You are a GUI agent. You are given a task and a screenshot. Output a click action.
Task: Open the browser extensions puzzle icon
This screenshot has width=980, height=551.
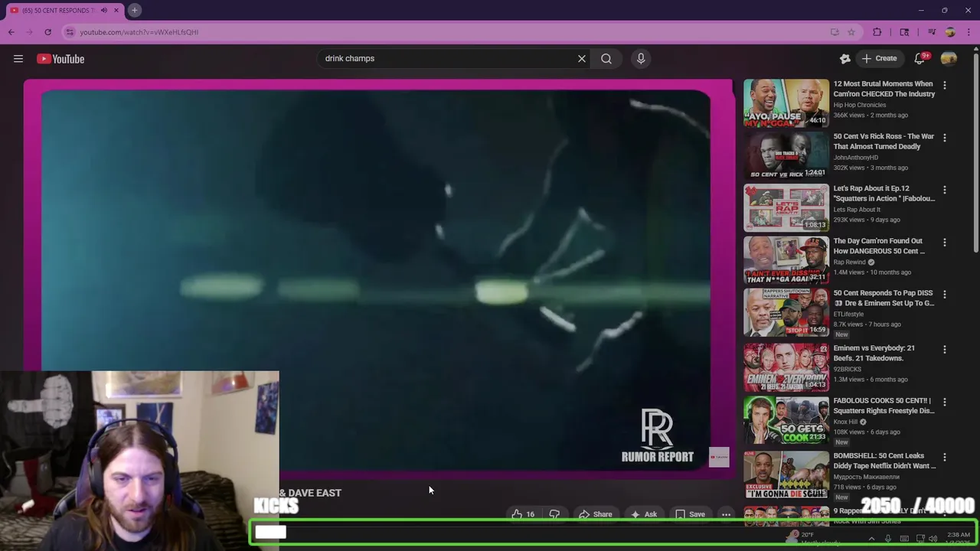coord(877,32)
